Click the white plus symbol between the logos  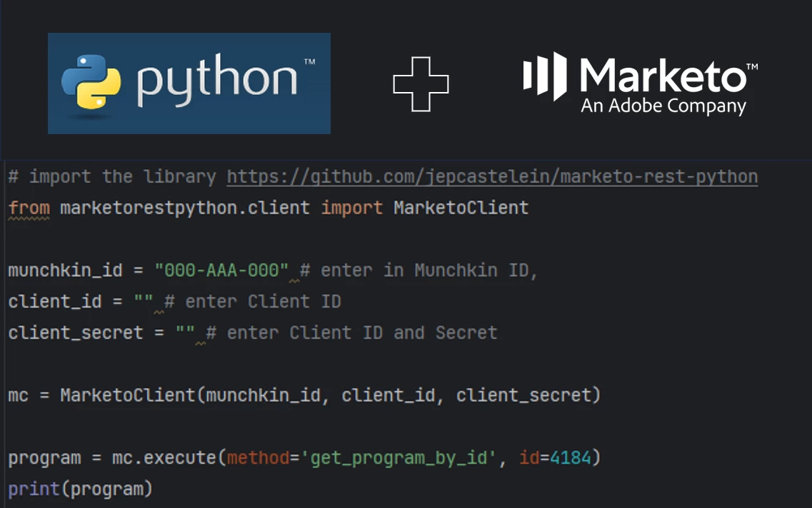click(421, 83)
